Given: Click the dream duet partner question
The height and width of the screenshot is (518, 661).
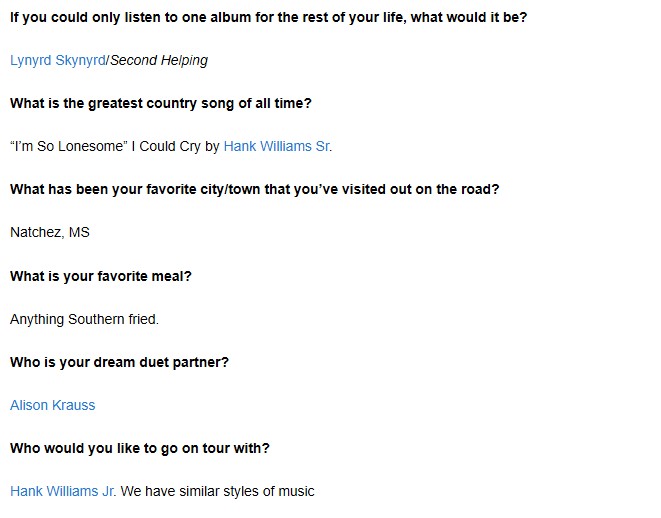Looking at the screenshot, I should [119, 362].
